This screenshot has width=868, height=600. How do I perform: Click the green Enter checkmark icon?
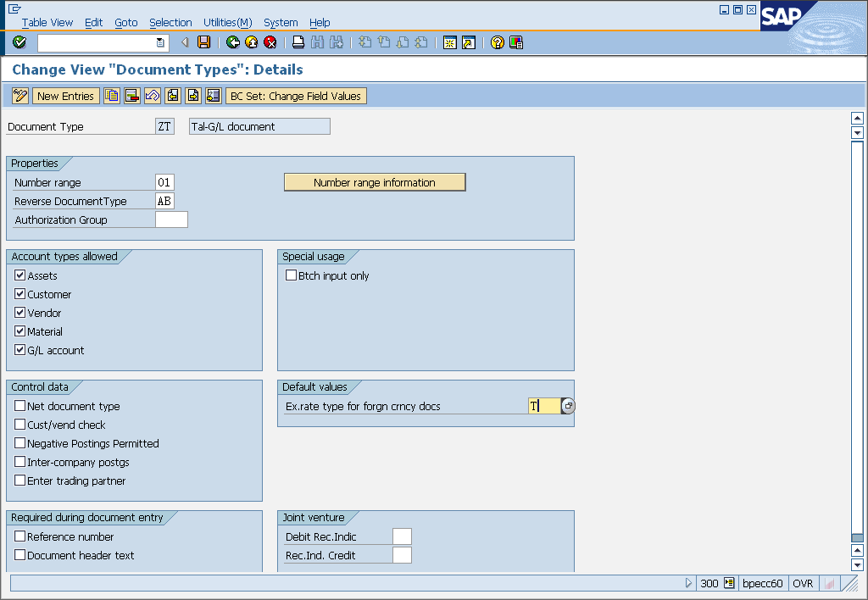19,42
